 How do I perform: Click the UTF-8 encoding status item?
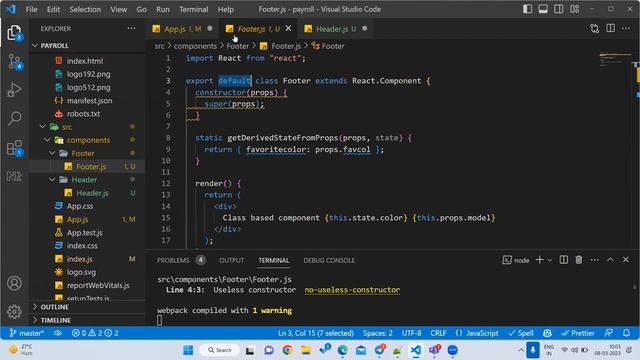[411, 333]
